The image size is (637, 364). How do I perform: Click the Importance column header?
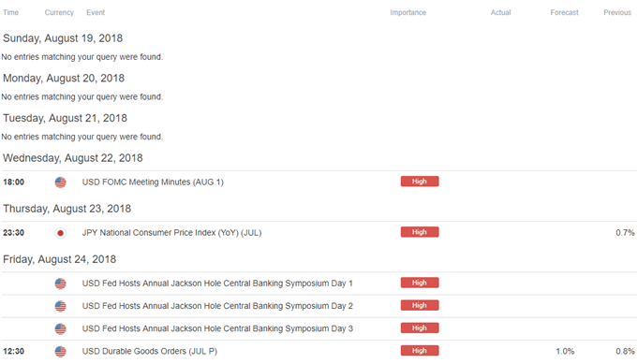pyautogui.click(x=407, y=12)
